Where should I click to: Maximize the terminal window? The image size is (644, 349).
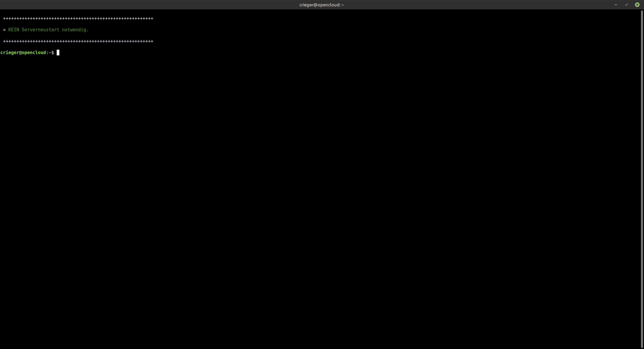click(627, 5)
